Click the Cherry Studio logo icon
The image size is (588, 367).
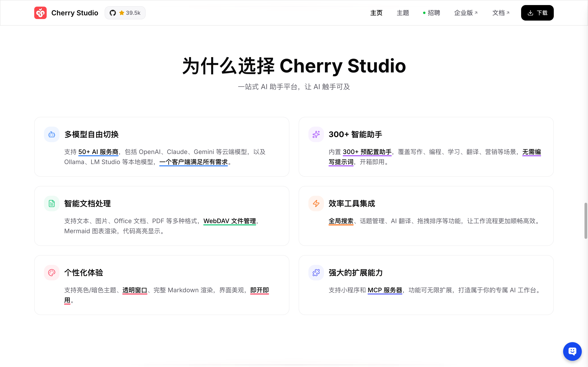[x=40, y=13]
